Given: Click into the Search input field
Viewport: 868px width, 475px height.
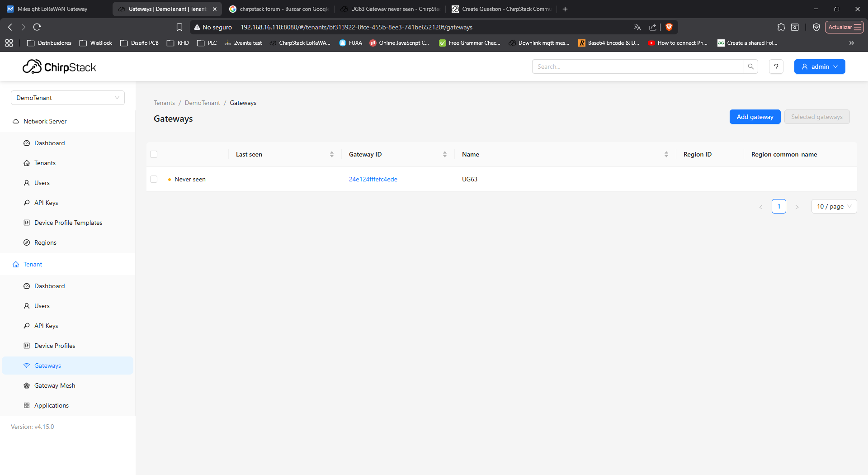Looking at the screenshot, I should (x=637, y=66).
